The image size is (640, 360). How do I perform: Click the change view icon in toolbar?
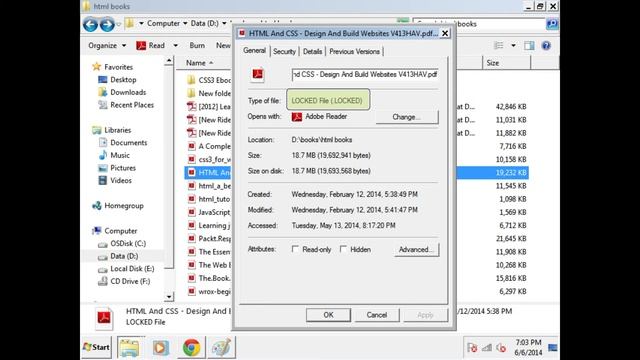point(499,45)
